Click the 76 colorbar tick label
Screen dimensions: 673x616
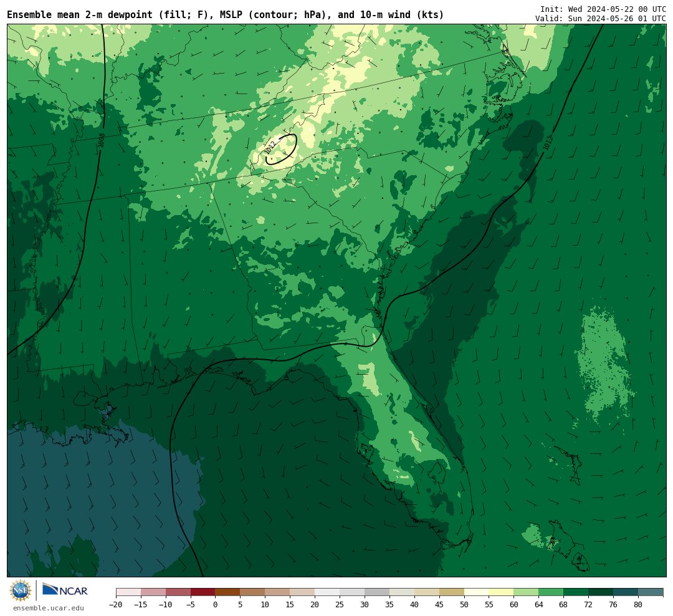613,605
